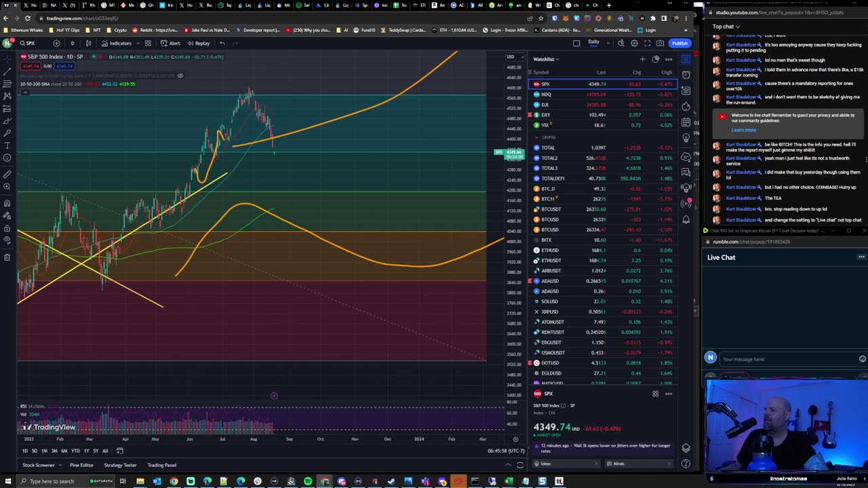This screenshot has height=488, width=868.
Task: Select the DOTUSD watchlist row
Action: (x=602, y=363)
